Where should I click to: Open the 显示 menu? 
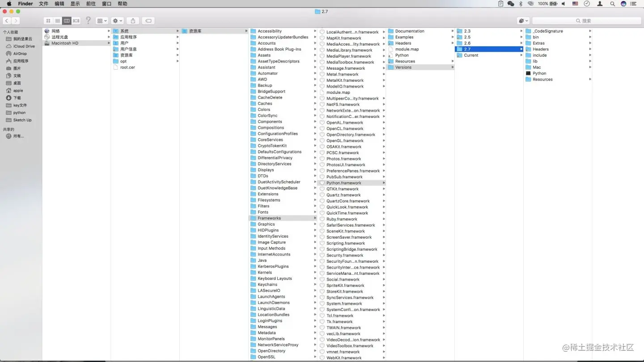[75, 4]
